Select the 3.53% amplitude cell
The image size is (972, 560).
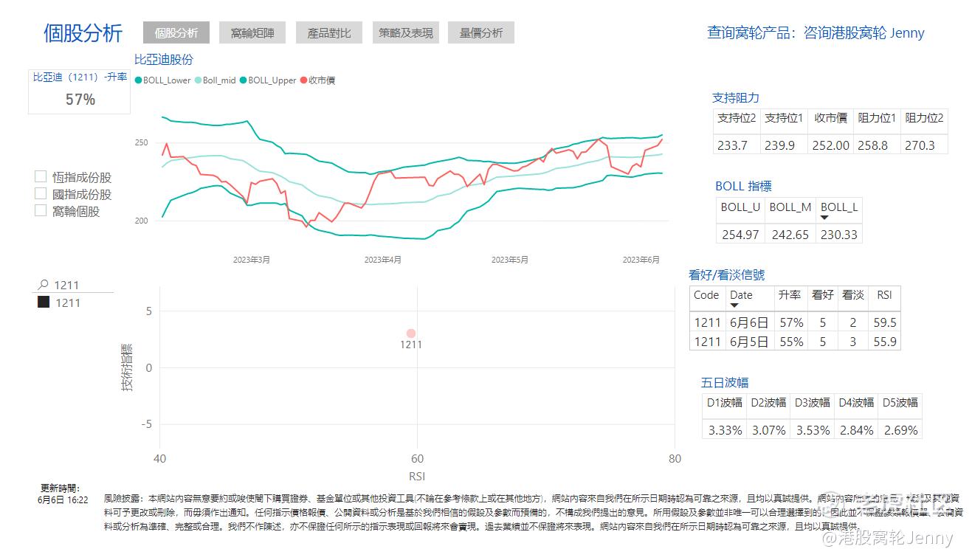point(813,430)
